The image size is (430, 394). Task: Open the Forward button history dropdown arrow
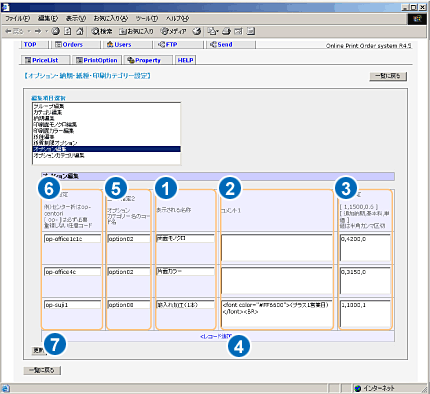(x=47, y=31)
